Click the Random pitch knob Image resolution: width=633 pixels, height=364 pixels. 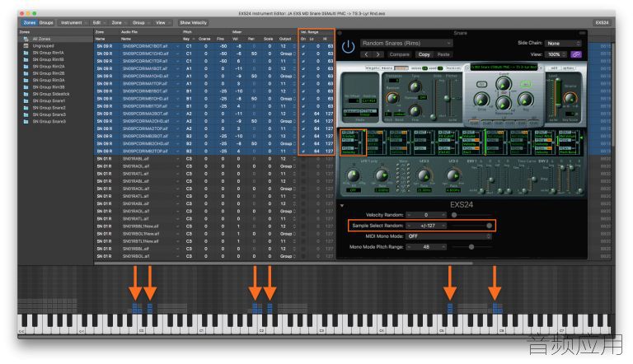392,98
